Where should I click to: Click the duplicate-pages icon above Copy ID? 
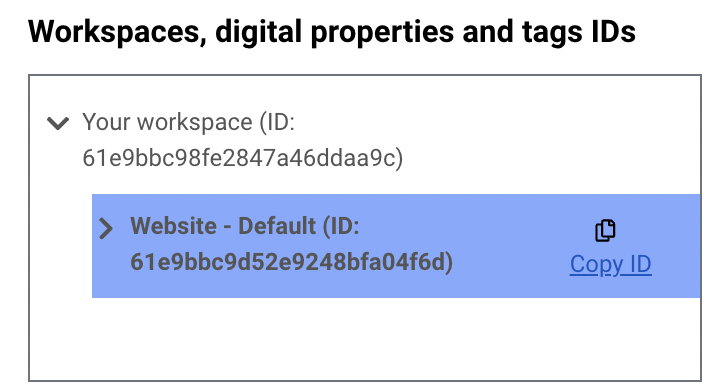(605, 230)
